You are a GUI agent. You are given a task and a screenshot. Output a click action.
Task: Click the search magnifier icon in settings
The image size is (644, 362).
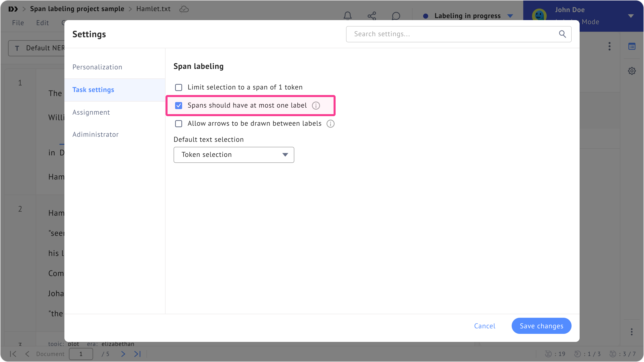[x=562, y=34]
